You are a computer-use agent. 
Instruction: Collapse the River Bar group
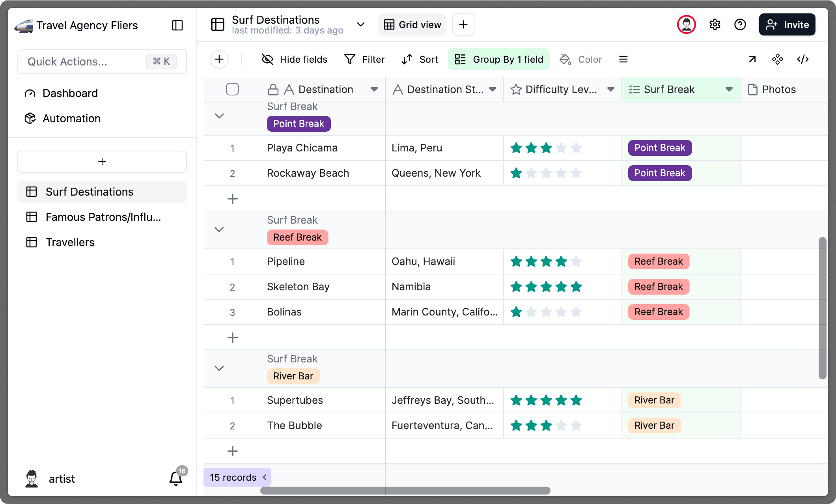point(219,368)
